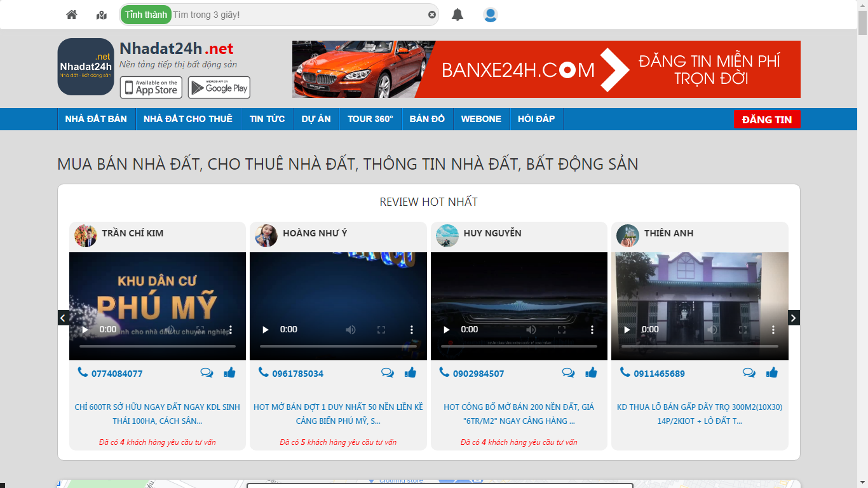868x488 pixels.
Task: Click the phone icon beside 0911465689
Action: point(625,372)
